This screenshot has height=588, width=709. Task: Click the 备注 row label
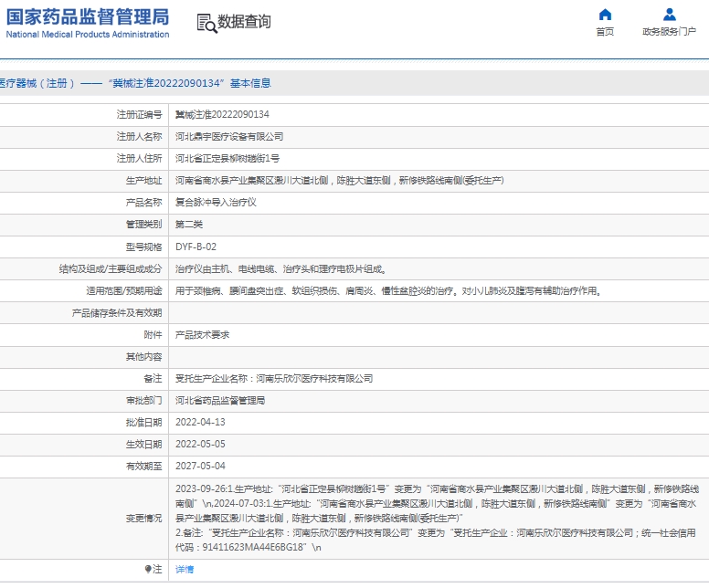[153, 379]
